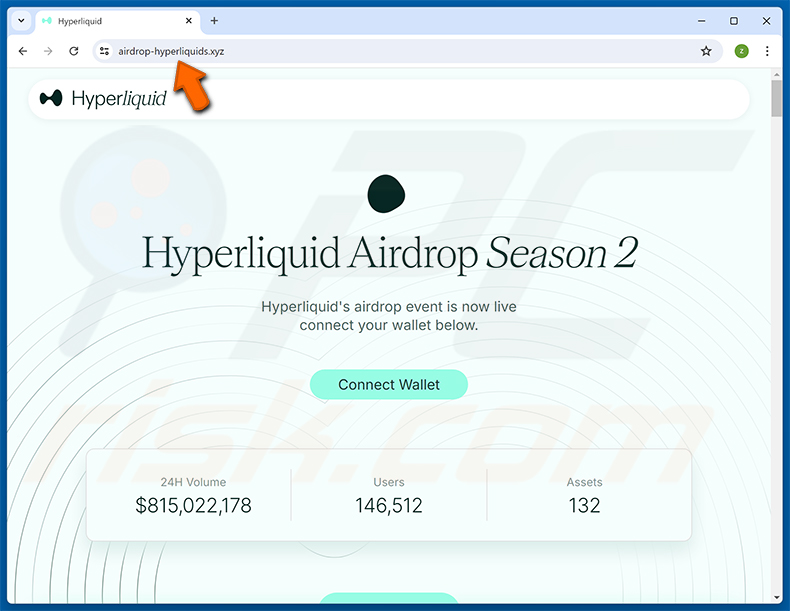Open the tab search dropdown arrow

coord(21,21)
